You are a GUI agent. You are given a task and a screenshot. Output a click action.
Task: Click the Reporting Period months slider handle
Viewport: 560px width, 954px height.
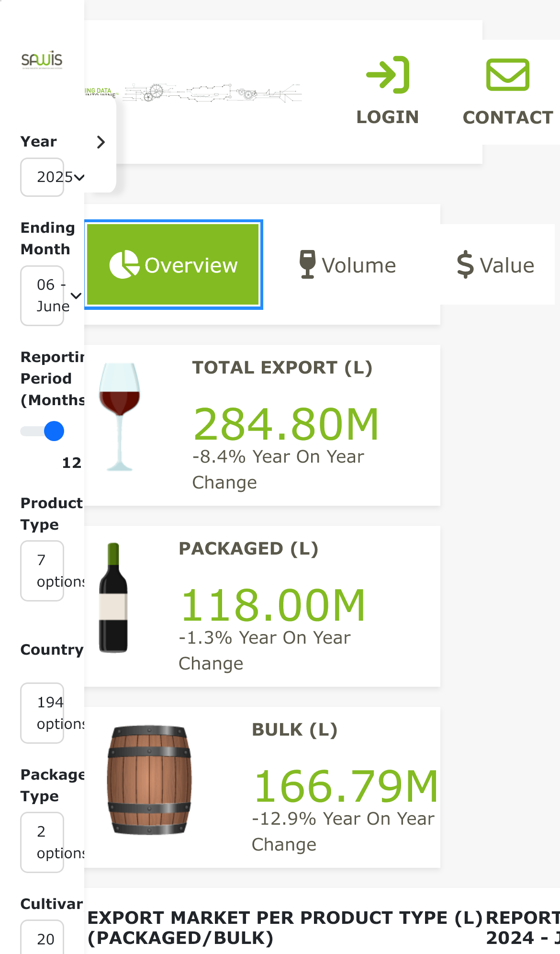[x=54, y=431]
